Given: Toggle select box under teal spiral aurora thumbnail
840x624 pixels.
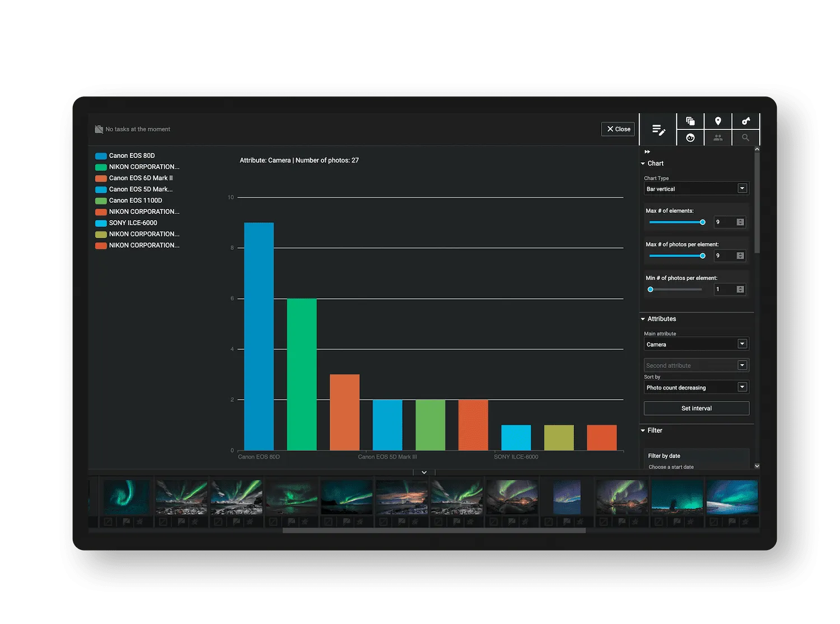Looking at the screenshot, I should point(108,521).
